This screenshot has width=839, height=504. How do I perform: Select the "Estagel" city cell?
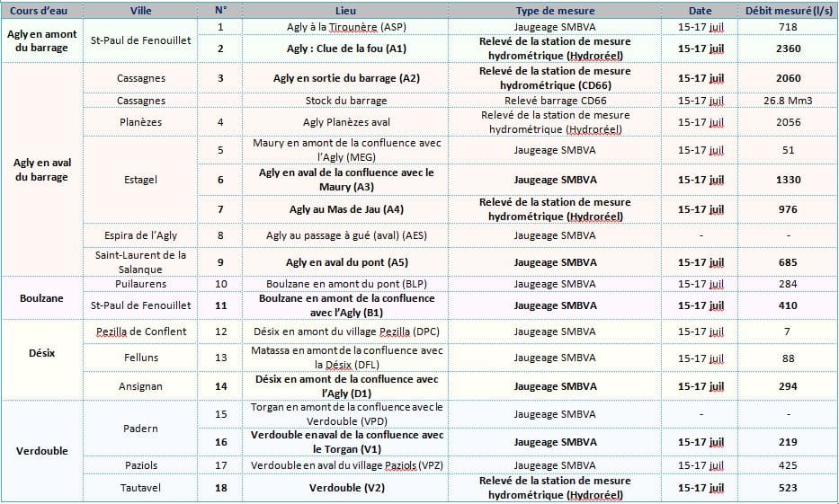tap(141, 180)
